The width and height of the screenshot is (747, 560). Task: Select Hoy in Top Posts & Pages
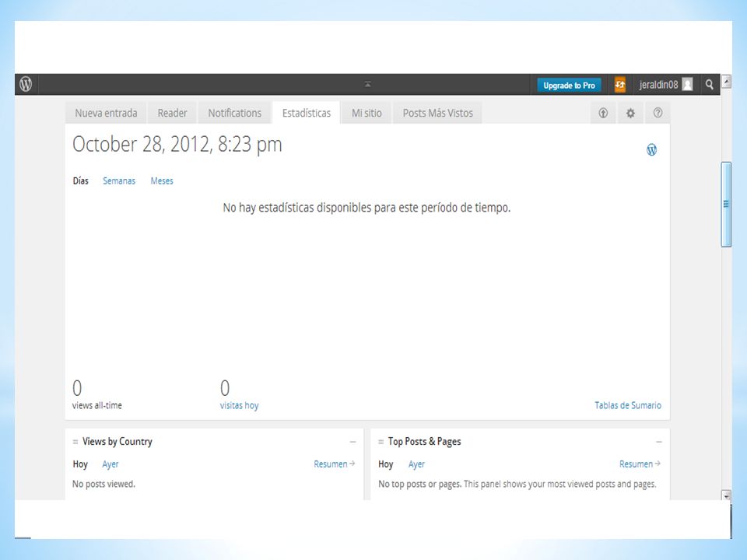click(x=385, y=464)
